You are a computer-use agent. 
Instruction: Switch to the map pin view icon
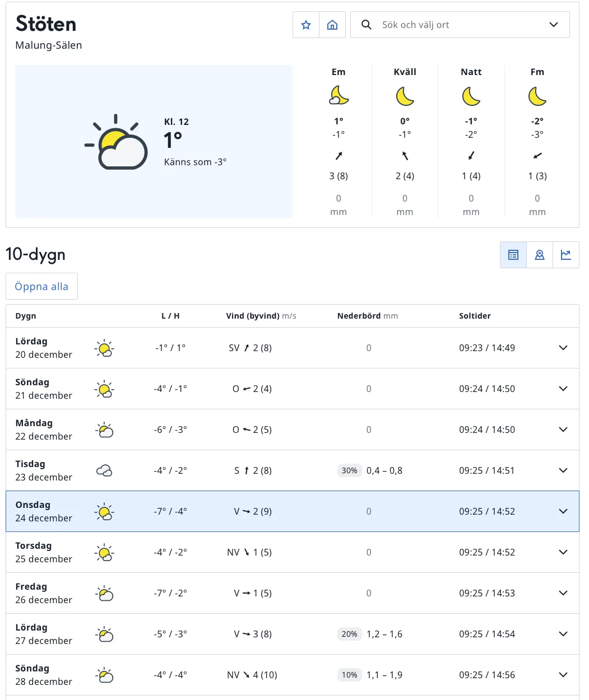[x=539, y=254]
